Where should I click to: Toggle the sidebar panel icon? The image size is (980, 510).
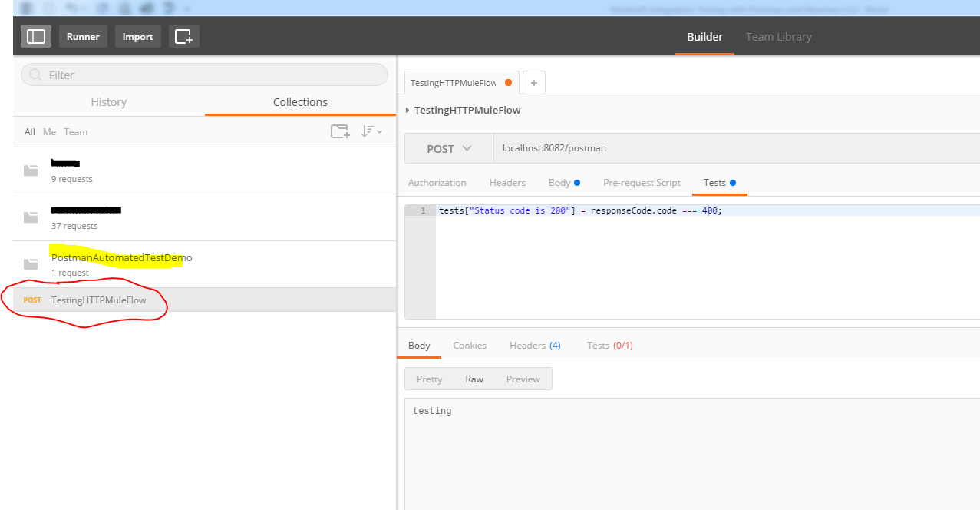[x=36, y=36]
